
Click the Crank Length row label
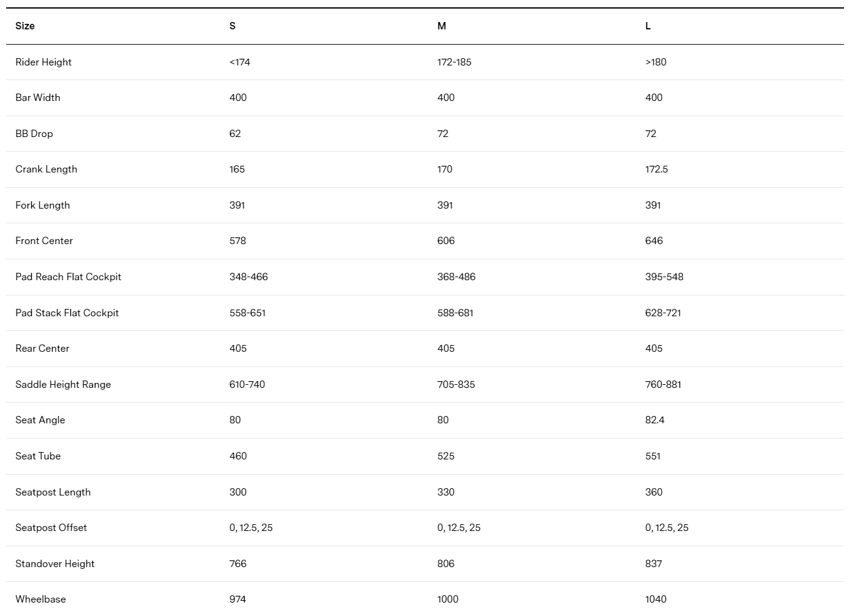point(46,169)
